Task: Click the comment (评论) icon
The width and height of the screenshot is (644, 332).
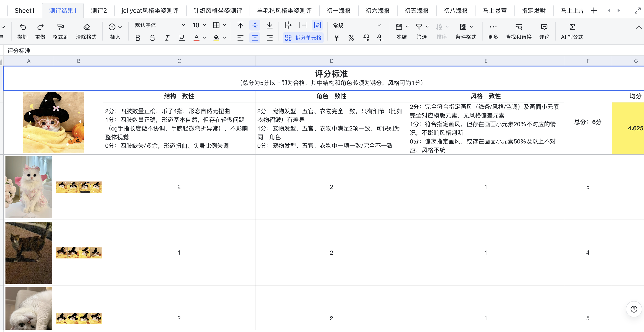Action: pyautogui.click(x=544, y=27)
